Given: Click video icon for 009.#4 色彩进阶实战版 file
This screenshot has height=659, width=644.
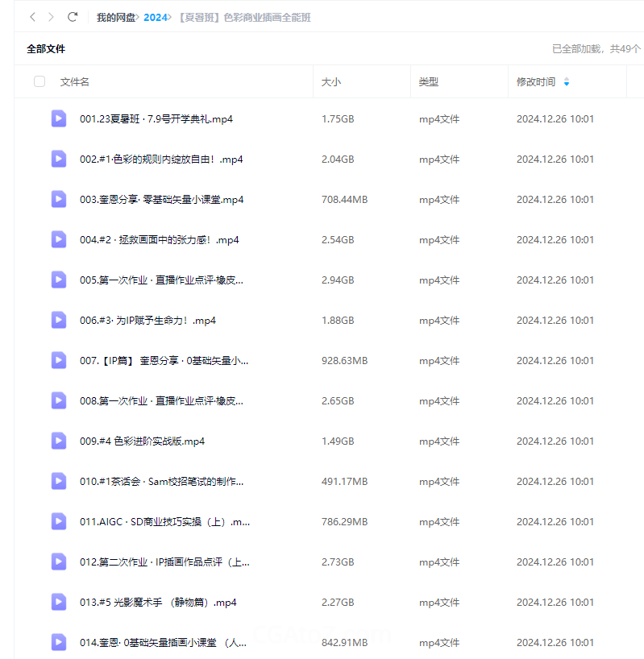Looking at the screenshot, I should 59,441.
